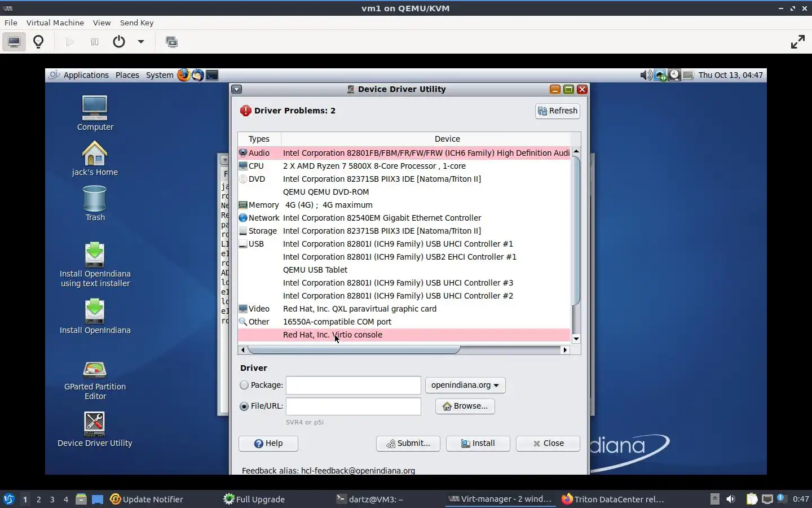The width and height of the screenshot is (812, 508).
Task: Select the Install OpenIndiana desktop icon
Action: [x=95, y=316]
